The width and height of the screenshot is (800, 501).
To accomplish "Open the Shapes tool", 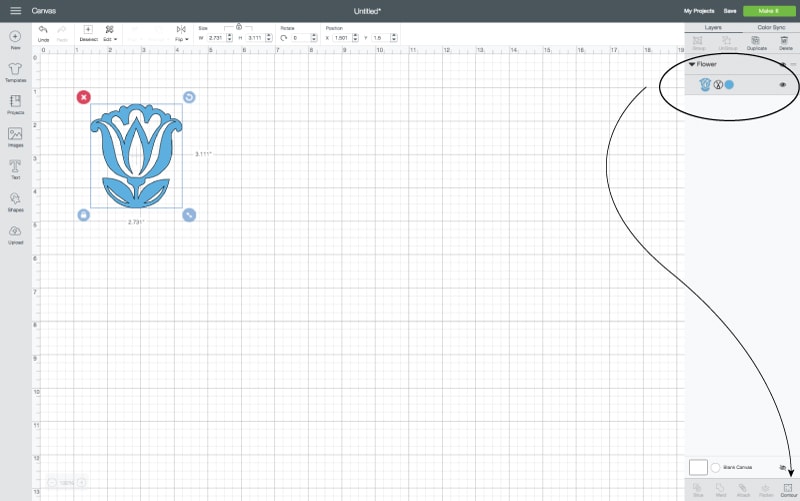I will (x=15, y=201).
